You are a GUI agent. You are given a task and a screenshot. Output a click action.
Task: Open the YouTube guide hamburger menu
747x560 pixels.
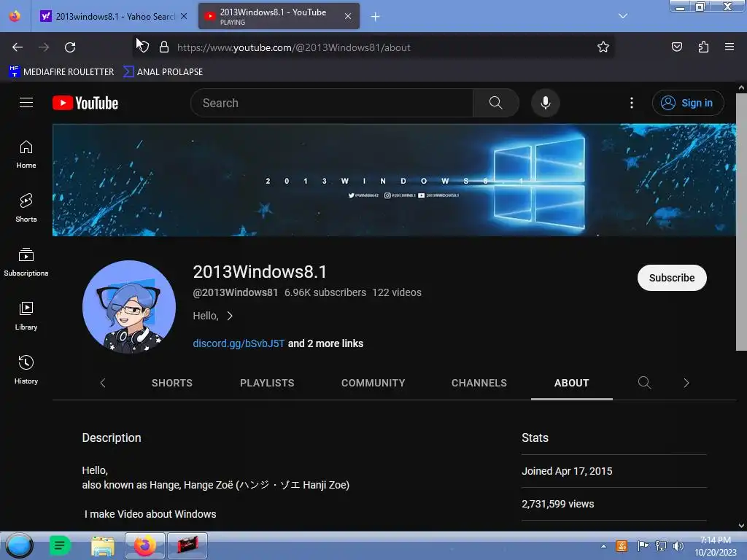pos(26,103)
